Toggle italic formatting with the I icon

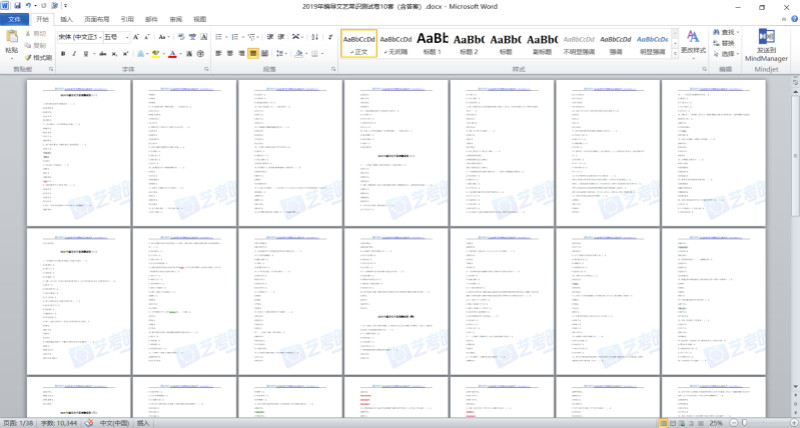(74, 52)
